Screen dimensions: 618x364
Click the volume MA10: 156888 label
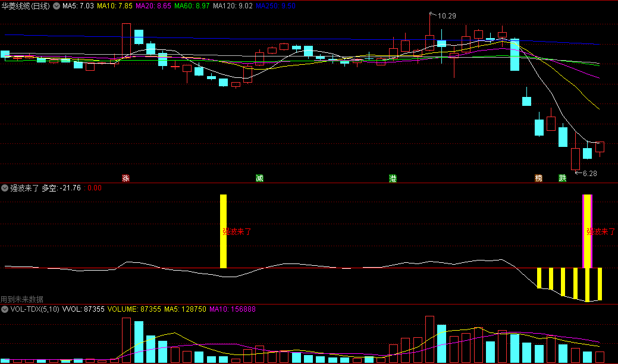(x=232, y=309)
